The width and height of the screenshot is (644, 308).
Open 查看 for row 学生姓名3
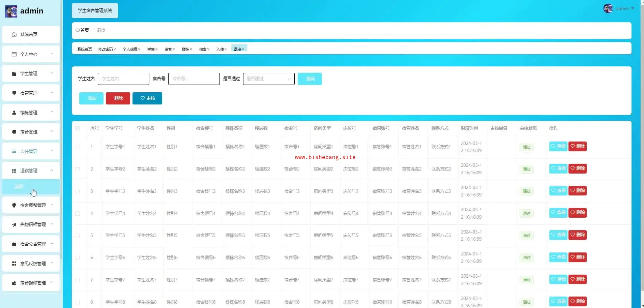point(558,191)
